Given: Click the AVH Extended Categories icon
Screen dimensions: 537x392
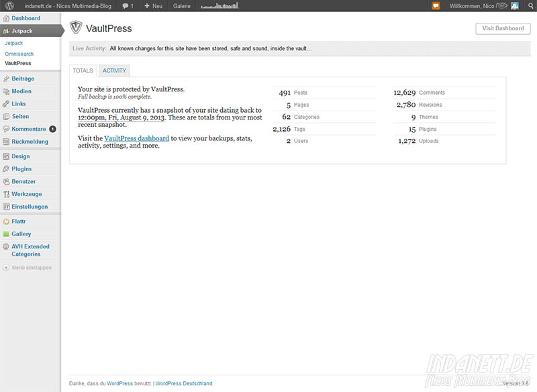Looking at the screenshot, I should click(6, 246).
